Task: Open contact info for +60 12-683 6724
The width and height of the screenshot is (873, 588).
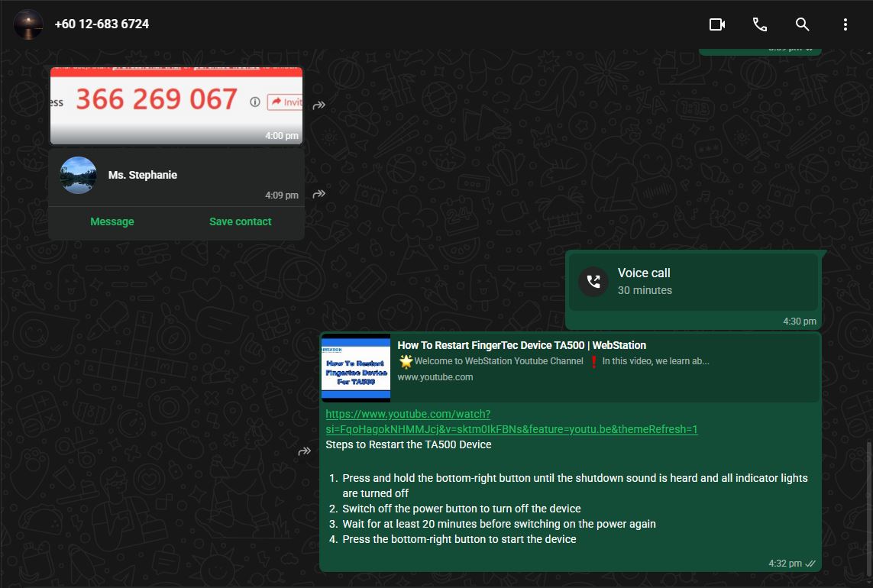Action: coord(102,24)
